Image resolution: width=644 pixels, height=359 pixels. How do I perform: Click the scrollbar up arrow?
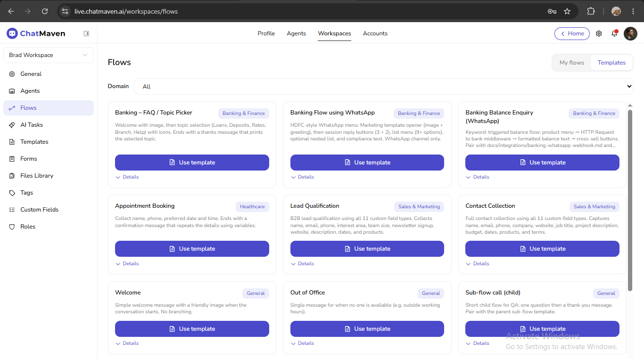tap(630, 106)
